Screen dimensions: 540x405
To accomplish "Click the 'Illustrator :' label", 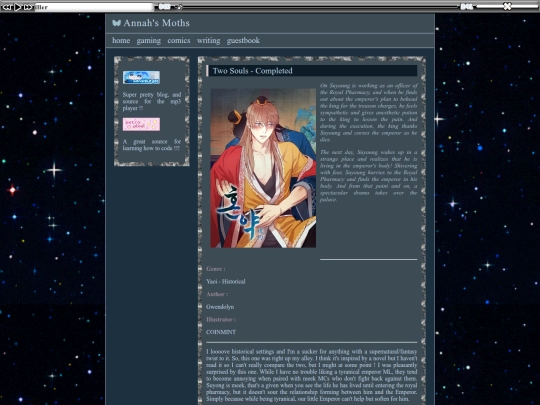I will [221, 319].
